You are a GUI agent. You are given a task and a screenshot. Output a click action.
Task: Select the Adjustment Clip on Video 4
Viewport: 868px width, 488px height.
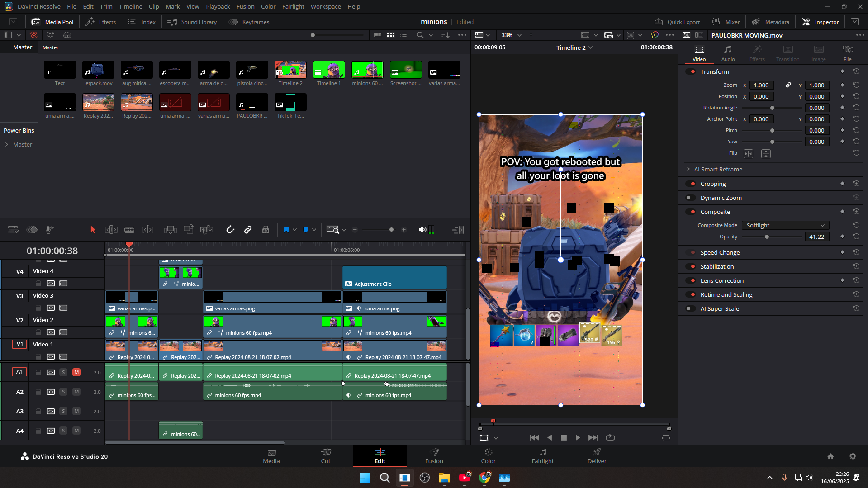394,278
